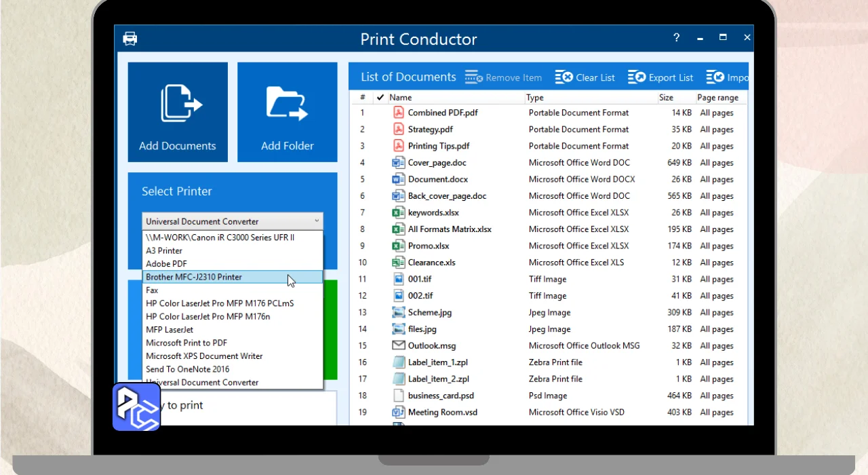
Task: Click the printer icon in title bar
Action: coord(130,39)
